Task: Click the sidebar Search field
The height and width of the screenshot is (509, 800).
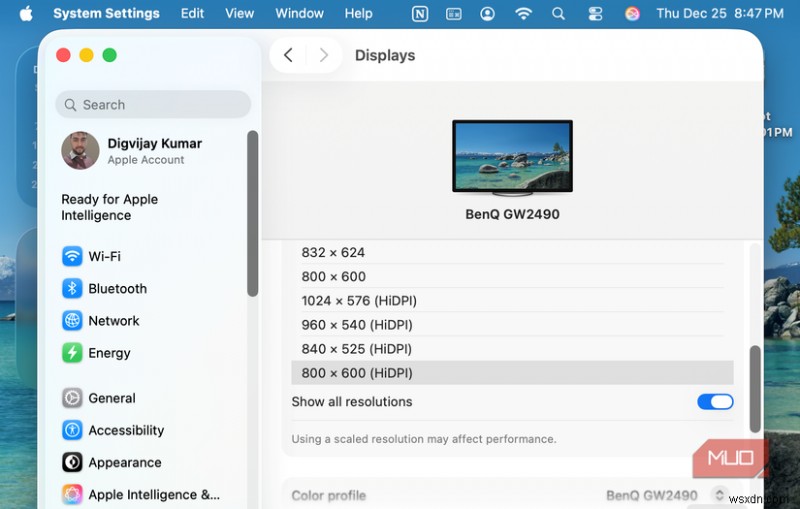Action: (x=153, y=105)
